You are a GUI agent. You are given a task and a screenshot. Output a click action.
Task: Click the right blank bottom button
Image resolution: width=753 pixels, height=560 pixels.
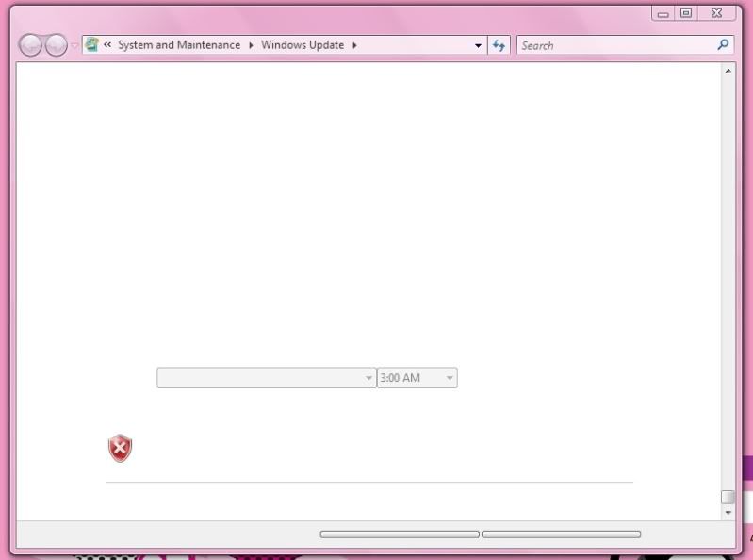(561, 534)
